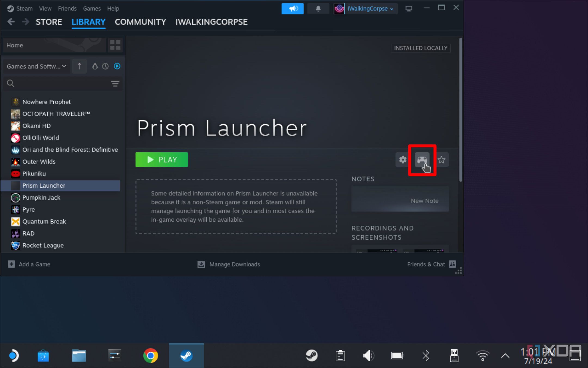Select Okami HD in game list
Screen dimensions: 588x368
(60, 126)
